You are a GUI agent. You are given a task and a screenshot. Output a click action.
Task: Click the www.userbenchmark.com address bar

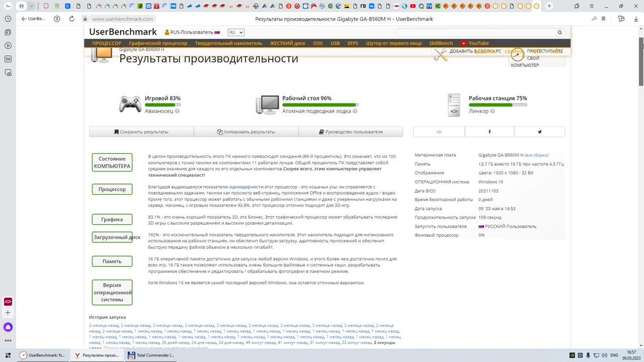coord(123,19)
